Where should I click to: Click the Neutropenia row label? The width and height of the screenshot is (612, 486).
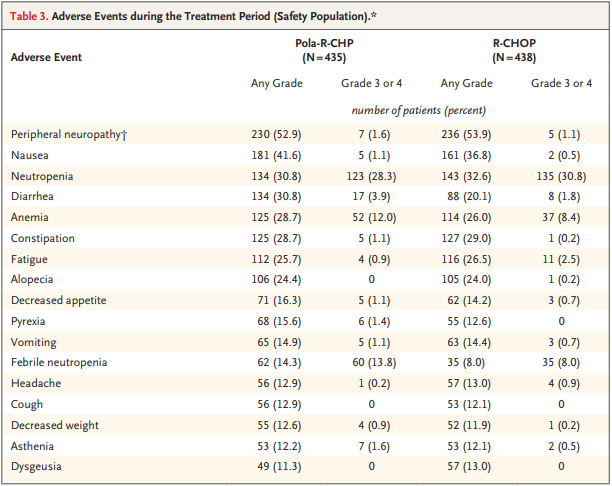[38, 176]
